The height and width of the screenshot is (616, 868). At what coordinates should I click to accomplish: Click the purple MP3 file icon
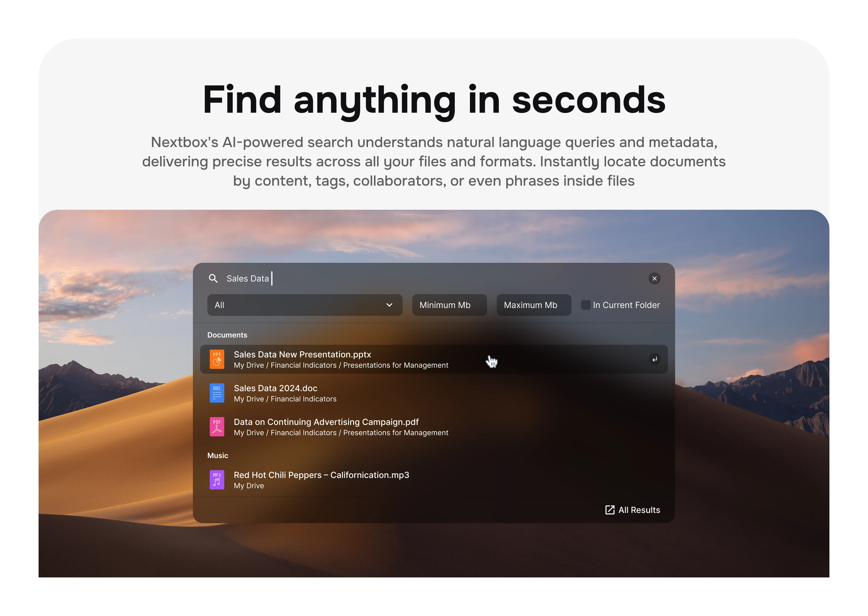point(217,480)
